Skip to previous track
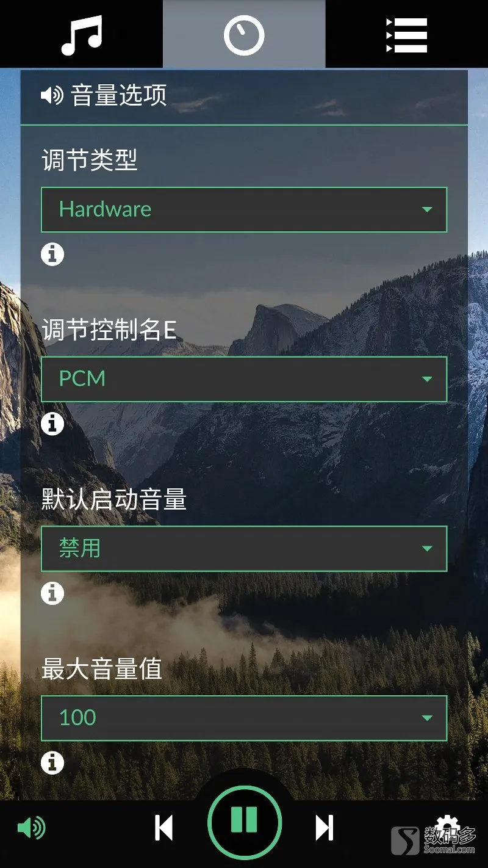The image size is (488, 868). point(163,828)
